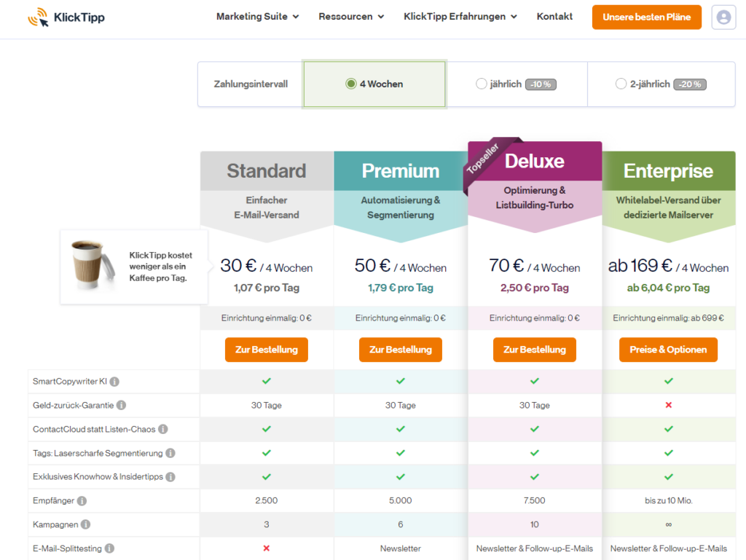The width and height of the screenshot is (746, 560).
Task: Click the 'Zahlungsintervall' label
Action: [251, 84]
